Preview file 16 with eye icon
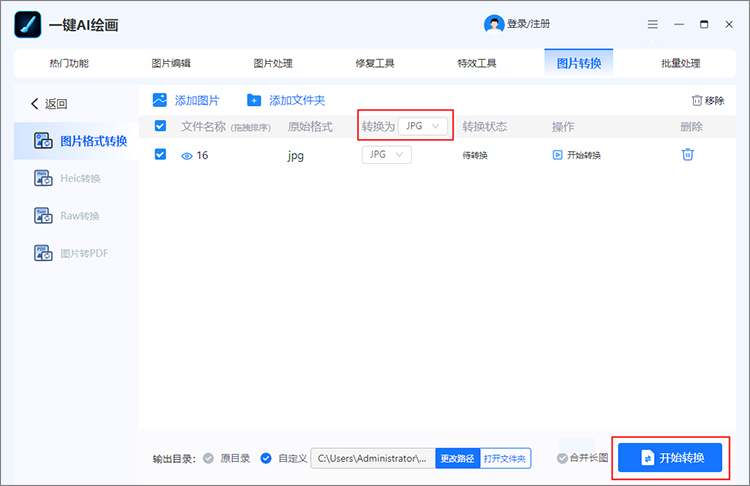 186,155
